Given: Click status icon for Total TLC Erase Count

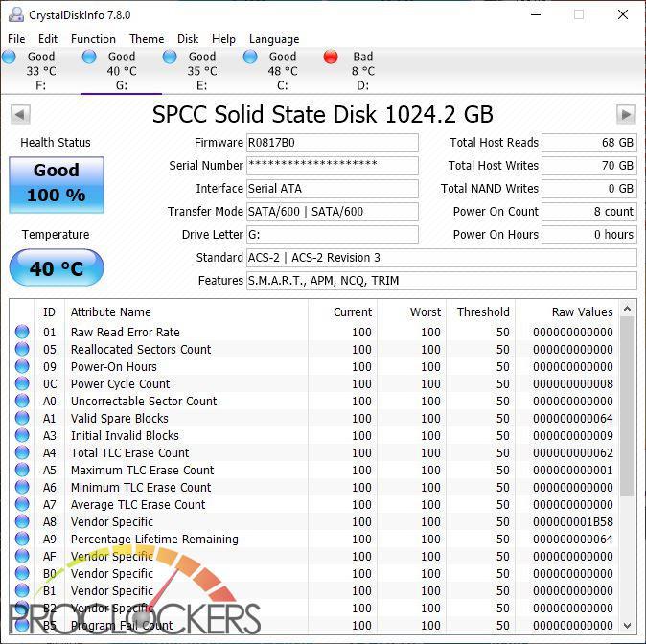Looking at the screenshot, I should coord(22,452).
